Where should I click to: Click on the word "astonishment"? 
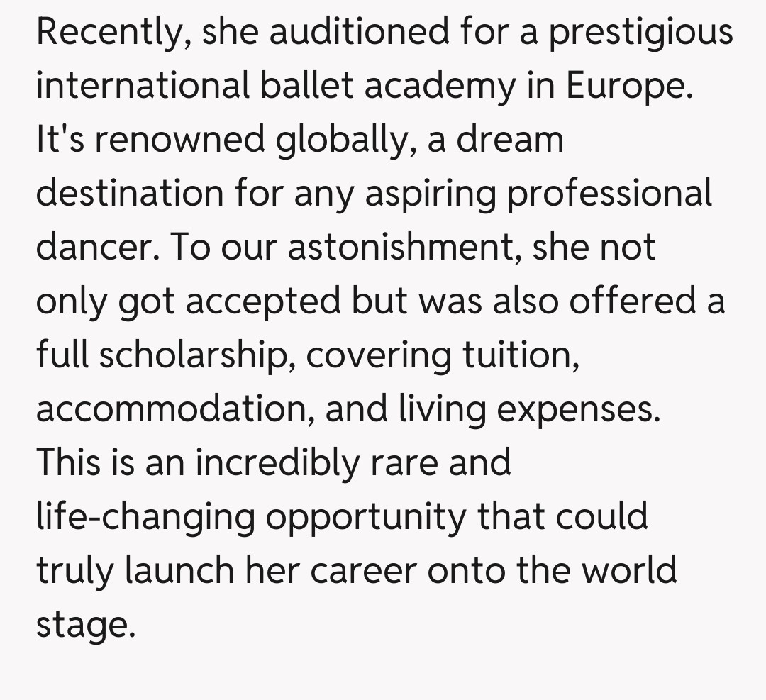(x=399, y=248)
